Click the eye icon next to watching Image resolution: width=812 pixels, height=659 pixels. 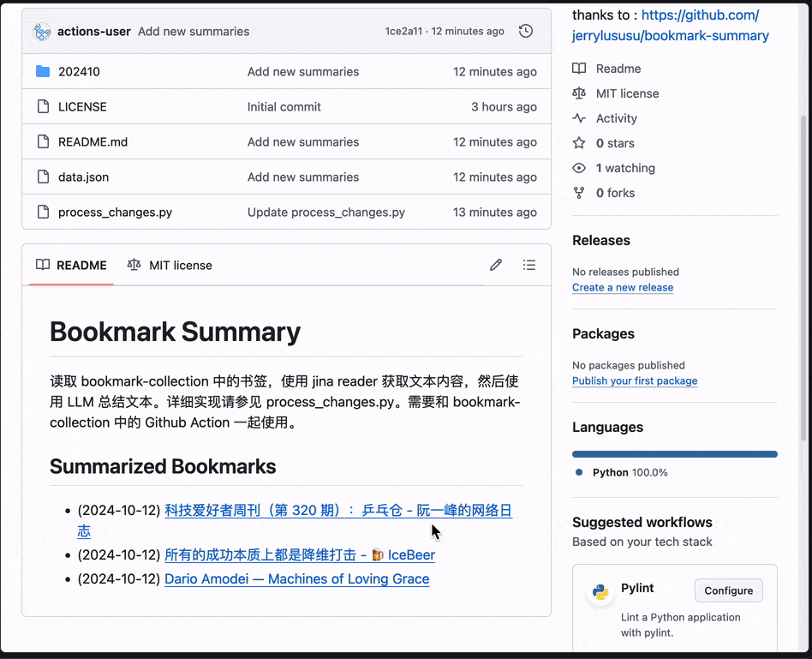pos(579,168)
